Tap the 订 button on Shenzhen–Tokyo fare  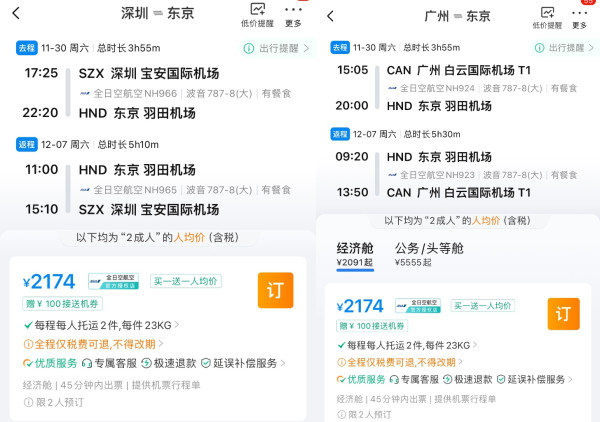[x=276, y=290]
